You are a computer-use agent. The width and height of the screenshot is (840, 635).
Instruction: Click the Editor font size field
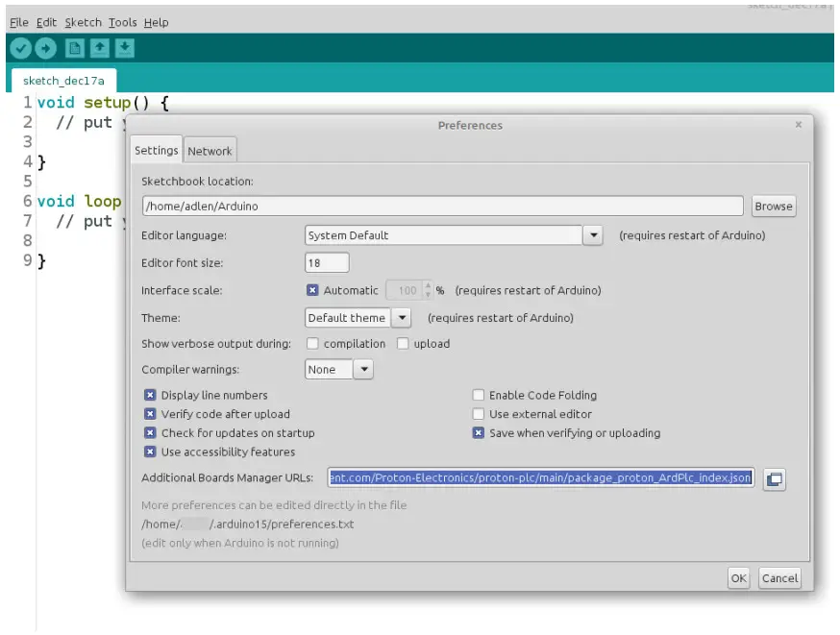(x=327, y=263)
